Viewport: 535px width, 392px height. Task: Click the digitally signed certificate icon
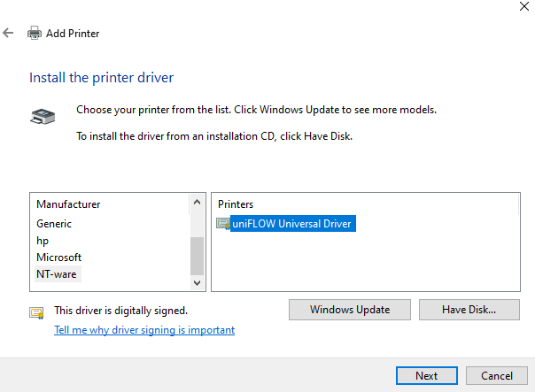tap(36, 311)
